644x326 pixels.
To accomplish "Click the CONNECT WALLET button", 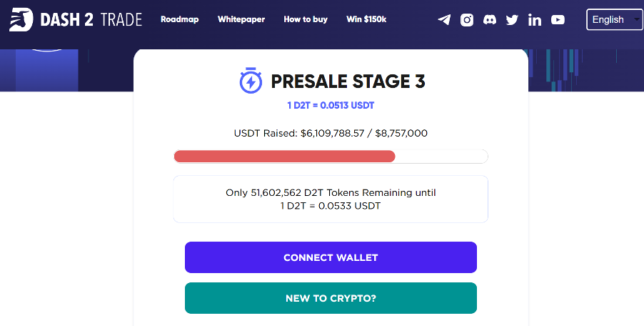I will tap(331, 257).
